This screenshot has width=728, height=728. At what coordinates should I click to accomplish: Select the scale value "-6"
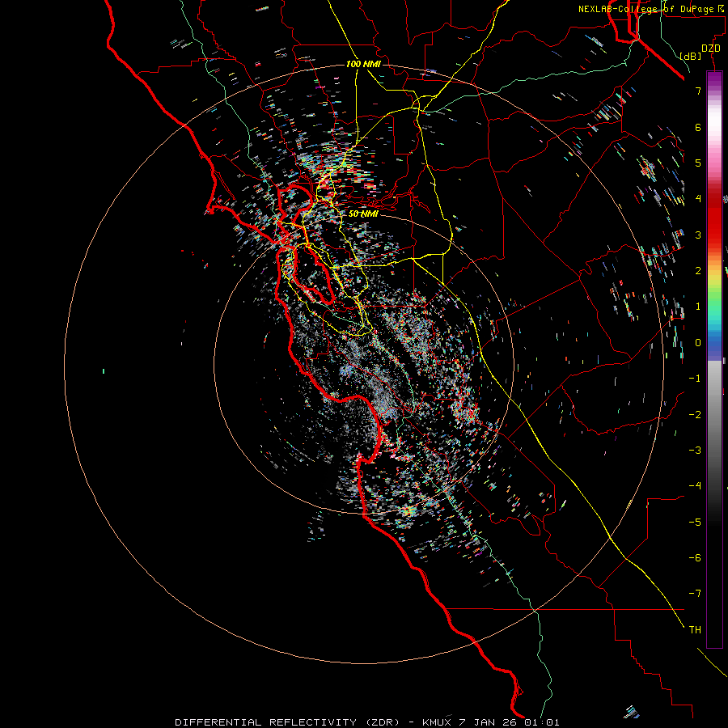[695, 558]
